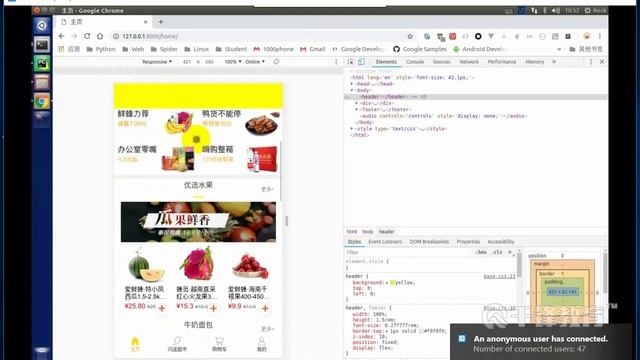Tap the 闪送超市 footer tab
Screen dimensions: 640x360
point(177,344)
